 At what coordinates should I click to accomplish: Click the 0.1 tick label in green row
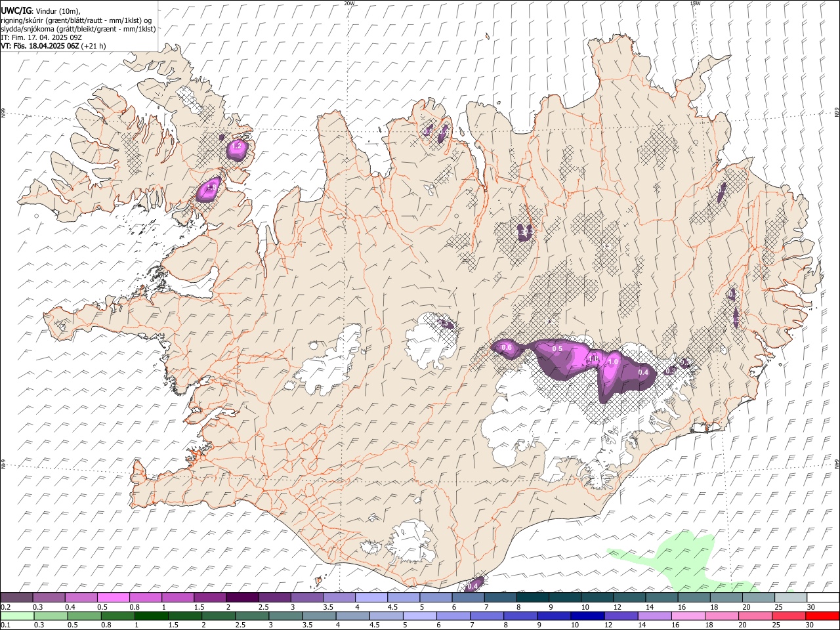[x=5, y=625]
